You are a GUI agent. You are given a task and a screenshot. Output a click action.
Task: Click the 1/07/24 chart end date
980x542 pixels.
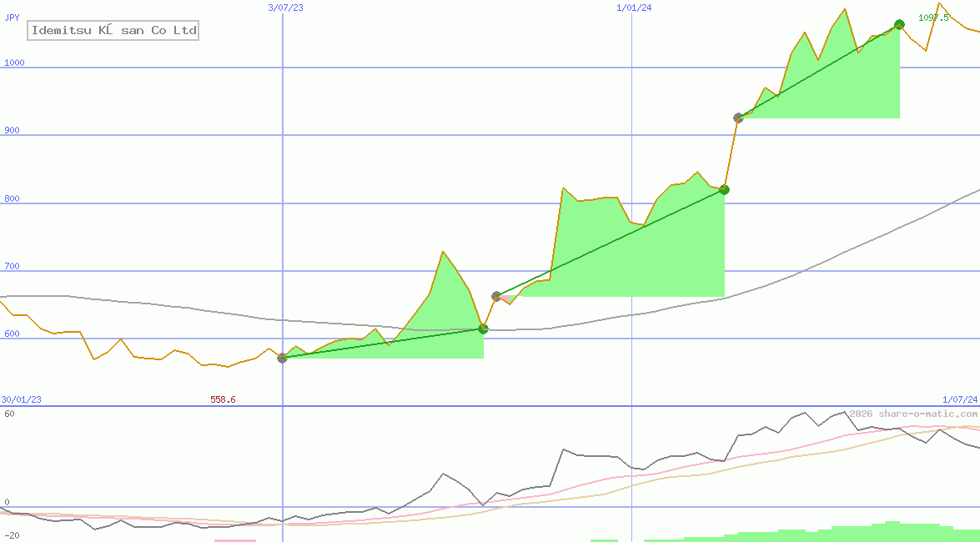pos(959,399)
